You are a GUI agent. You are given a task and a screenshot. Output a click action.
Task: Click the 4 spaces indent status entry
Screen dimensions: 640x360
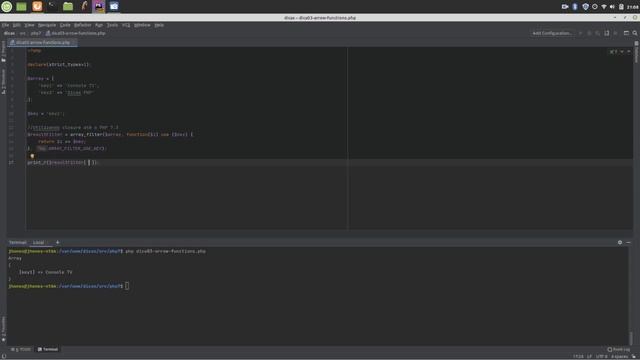pyautogui.click(x=619, y=357)
